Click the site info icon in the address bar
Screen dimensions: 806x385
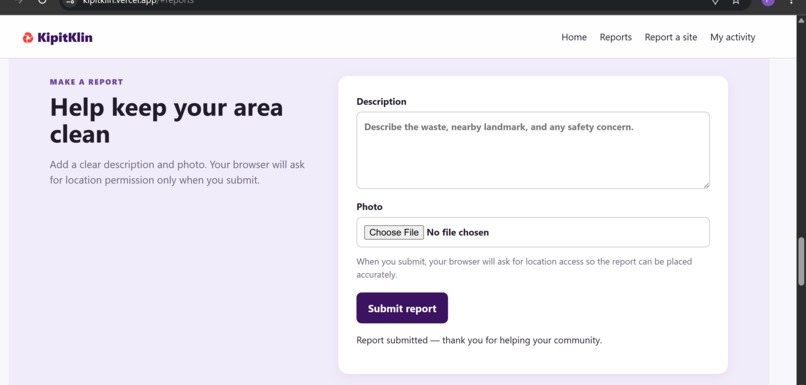[71, 2]
